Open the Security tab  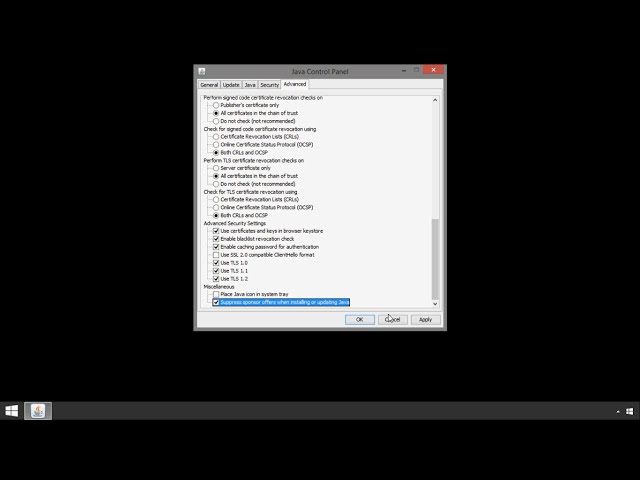click(x=269, y=85)
